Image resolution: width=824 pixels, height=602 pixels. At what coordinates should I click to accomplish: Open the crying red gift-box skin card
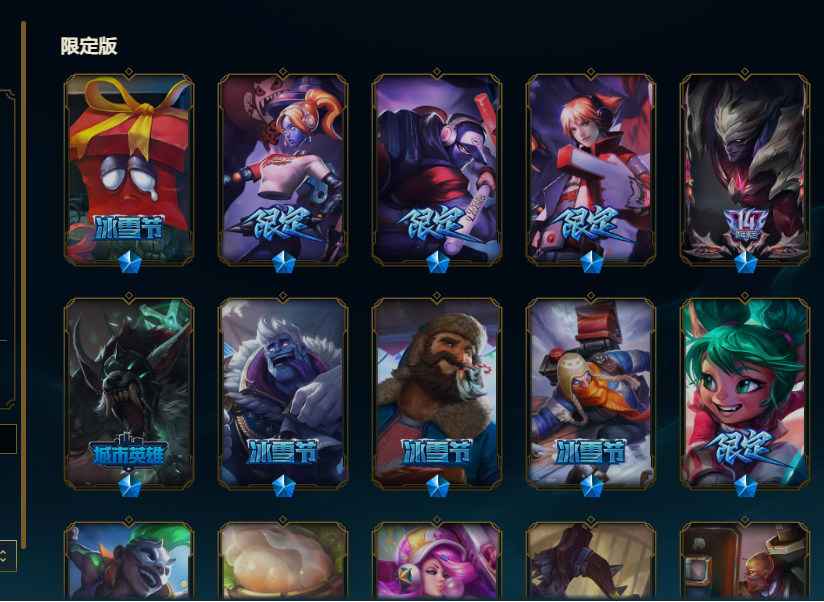[129, 169]
